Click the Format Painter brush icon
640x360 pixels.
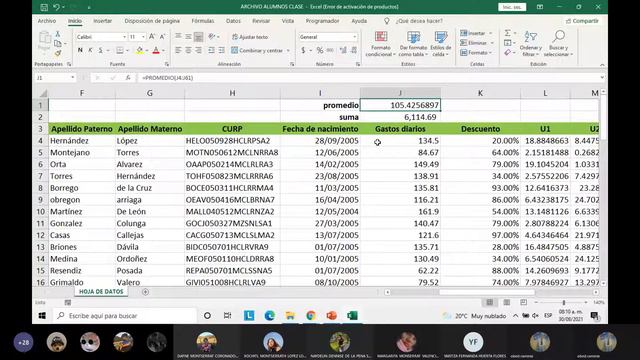58,53
